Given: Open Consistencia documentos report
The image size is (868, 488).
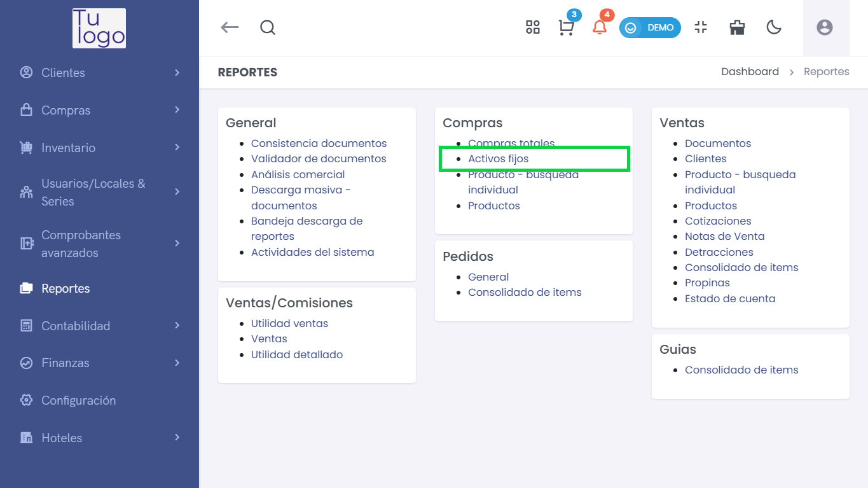Looking at the screenshot, I should point(319,143).
